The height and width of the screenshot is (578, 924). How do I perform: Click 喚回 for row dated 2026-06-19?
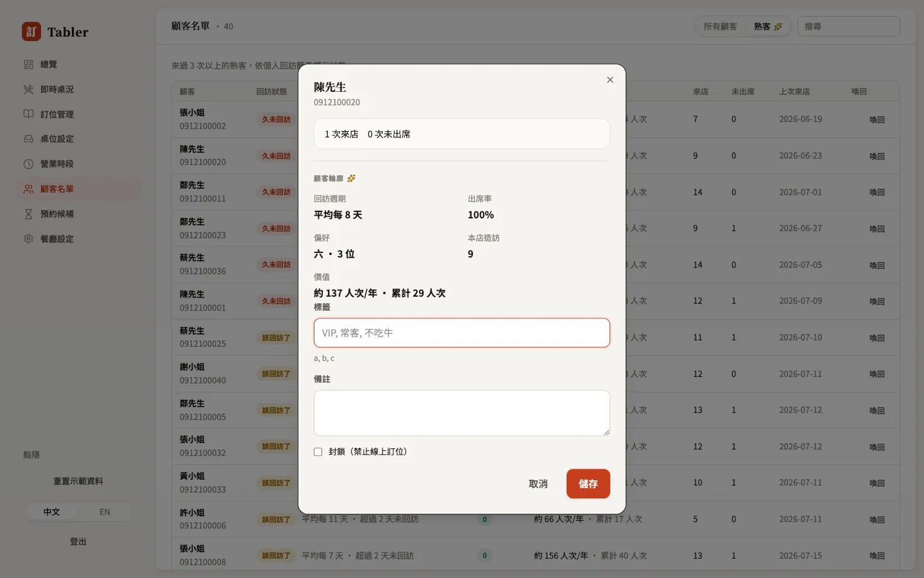(877, 119)
